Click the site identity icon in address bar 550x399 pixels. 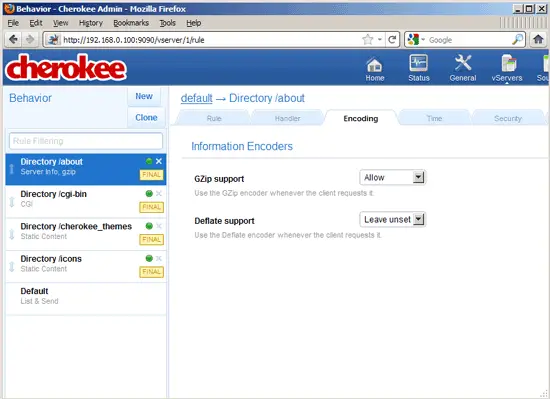53,39
